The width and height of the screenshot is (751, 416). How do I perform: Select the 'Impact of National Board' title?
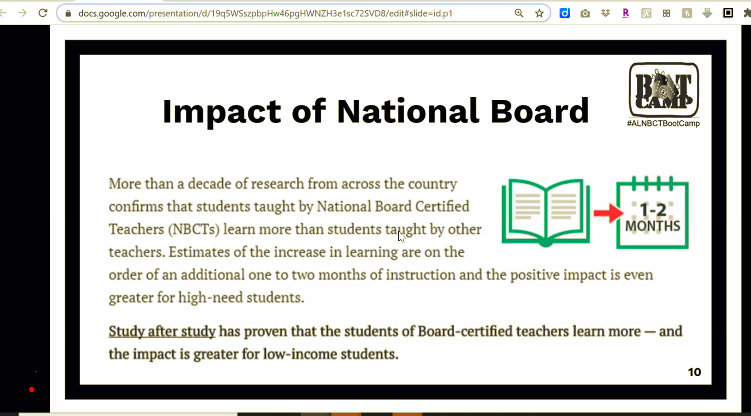coord(376,111)
